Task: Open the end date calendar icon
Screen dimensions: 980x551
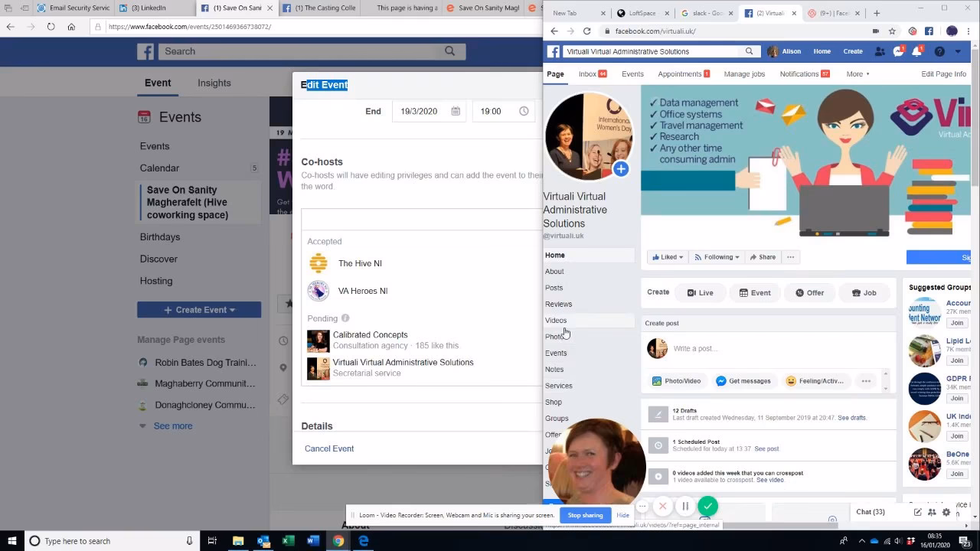Action: click(x=456, y=111)
